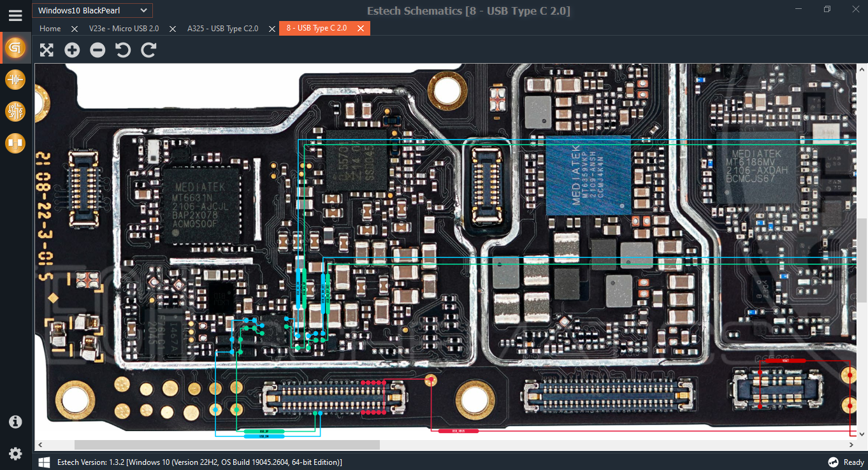Open the Windows10 BlackPearl theme dropdown
This screenshot has width=868, height=470.
(92, 10)
